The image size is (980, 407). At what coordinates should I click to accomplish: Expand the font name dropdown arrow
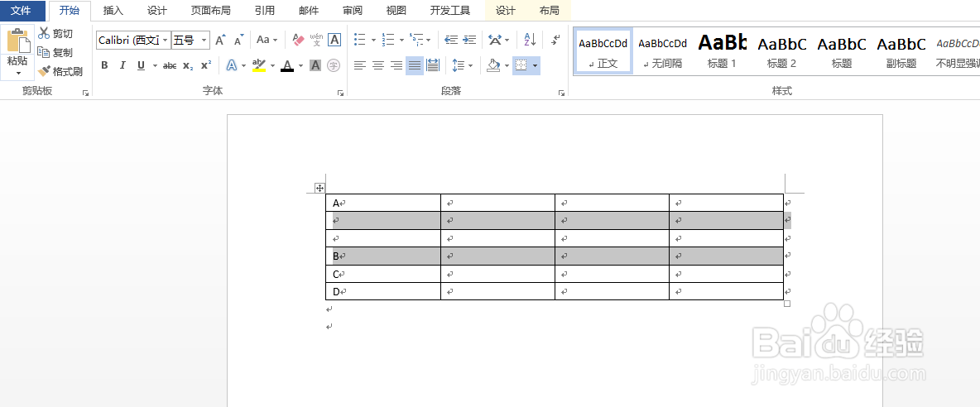tap(165, 40)
